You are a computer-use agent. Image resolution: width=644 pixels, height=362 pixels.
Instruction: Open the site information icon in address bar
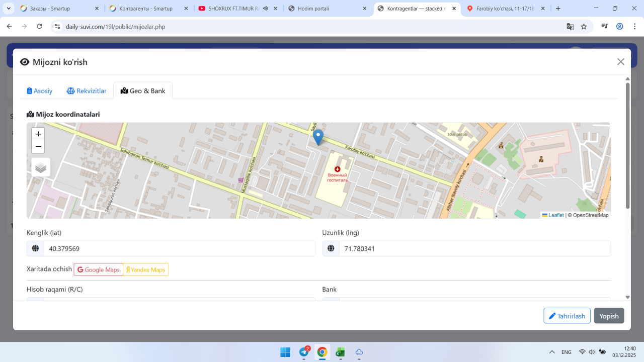(57, 27)
